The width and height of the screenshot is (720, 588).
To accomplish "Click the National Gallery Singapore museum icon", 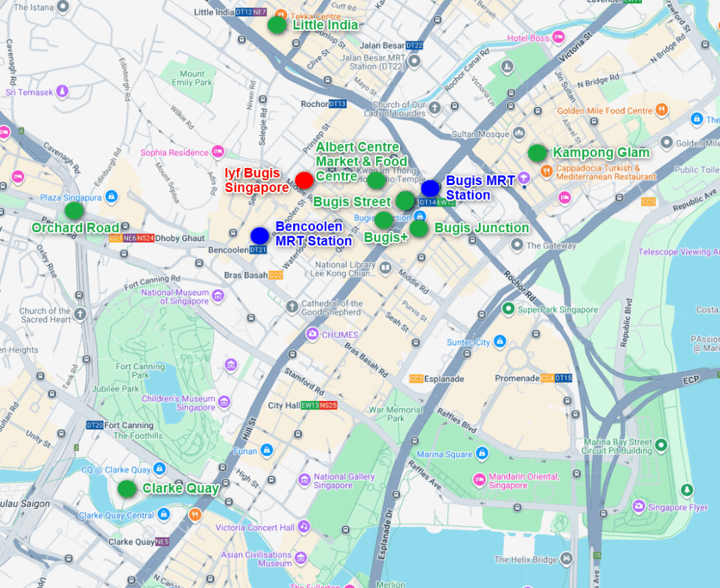I will coord(304,480).
